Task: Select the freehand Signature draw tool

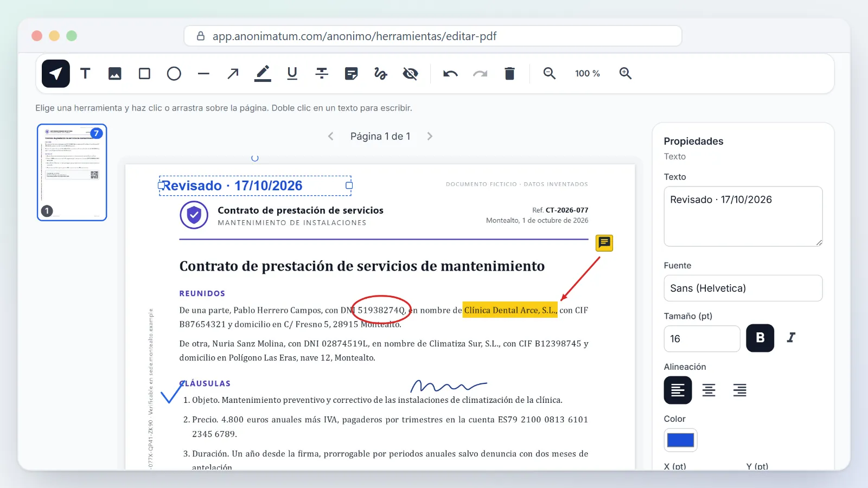Action: 381,74
